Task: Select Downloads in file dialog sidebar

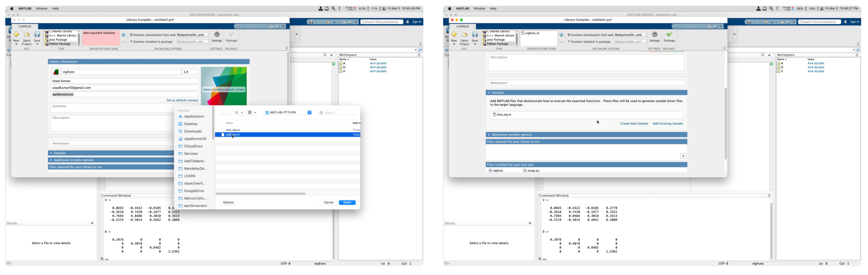Action: click(x=193, y=131)
